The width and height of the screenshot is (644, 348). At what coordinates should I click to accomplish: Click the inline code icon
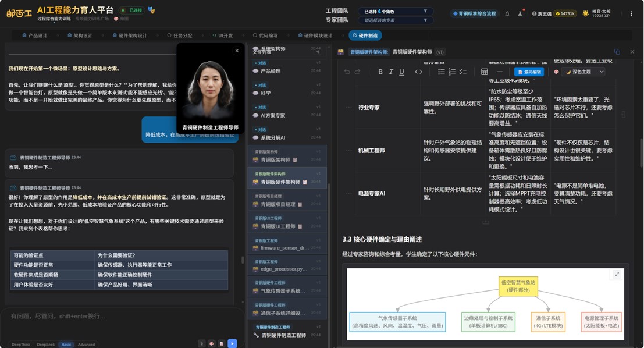(x=418, y=72)
